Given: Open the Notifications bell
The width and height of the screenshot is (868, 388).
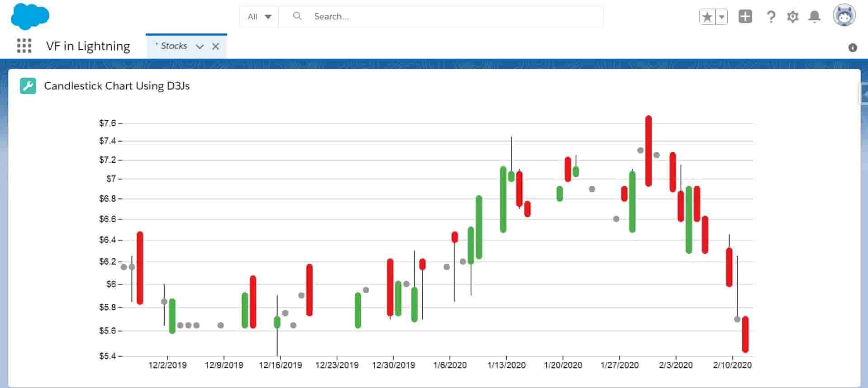Looking at the screenshot, I should (x=815, y=17).
